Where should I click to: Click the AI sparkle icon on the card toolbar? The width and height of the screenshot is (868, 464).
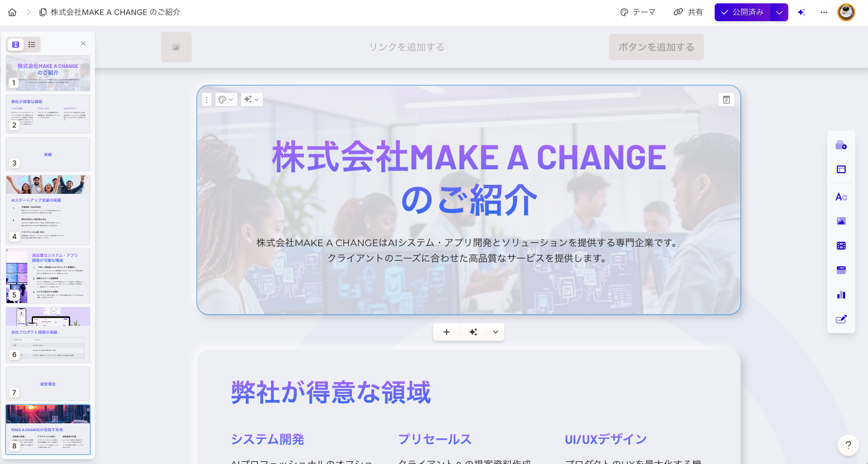tap(248, 99)
